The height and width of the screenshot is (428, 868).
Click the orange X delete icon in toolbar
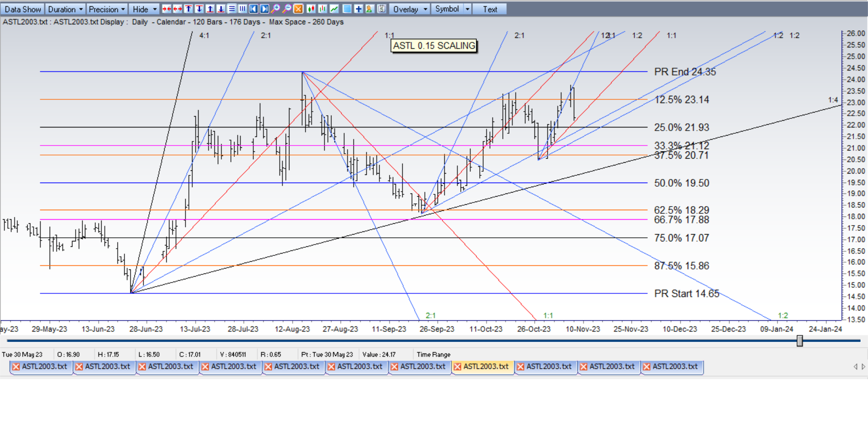(298, 9)
